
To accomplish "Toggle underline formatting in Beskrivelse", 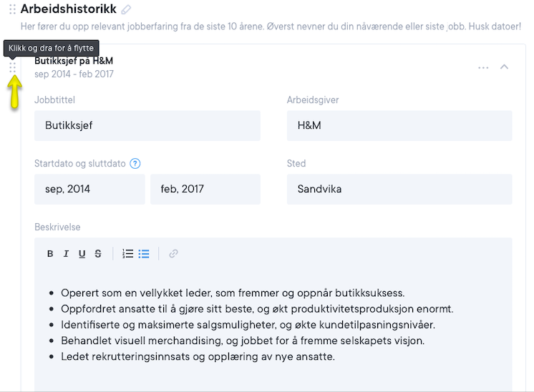I will tap(82, 254).
